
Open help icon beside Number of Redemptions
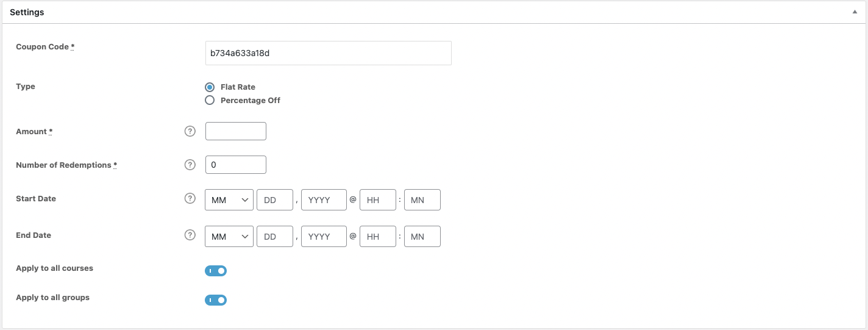point(190,165)
